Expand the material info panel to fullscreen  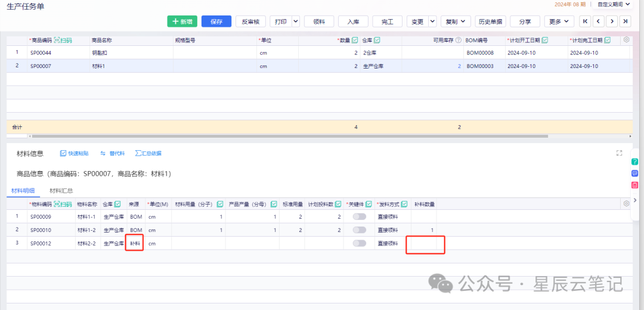(x=620, y=153)
